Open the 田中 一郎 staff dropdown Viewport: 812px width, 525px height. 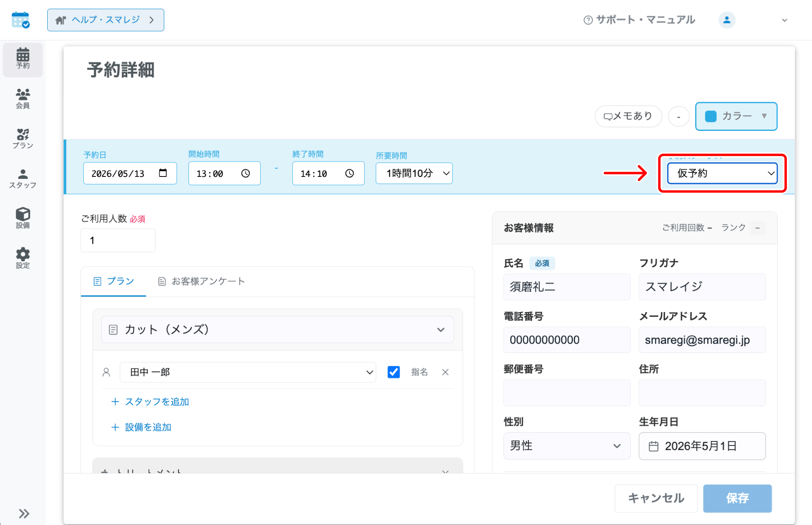248,372
